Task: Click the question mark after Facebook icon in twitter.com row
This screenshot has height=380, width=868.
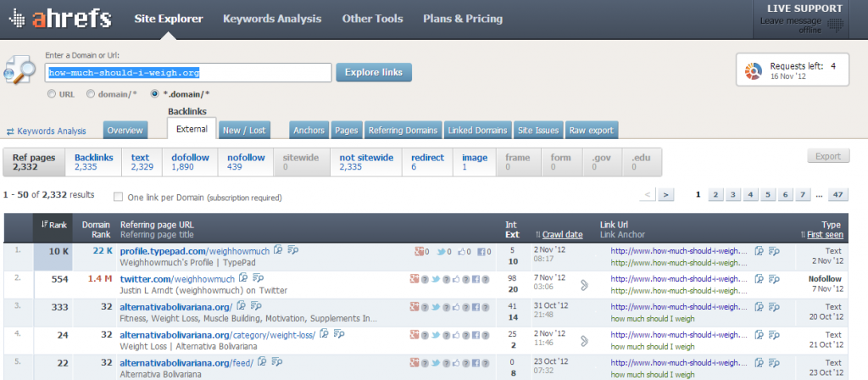Action: 486,279
